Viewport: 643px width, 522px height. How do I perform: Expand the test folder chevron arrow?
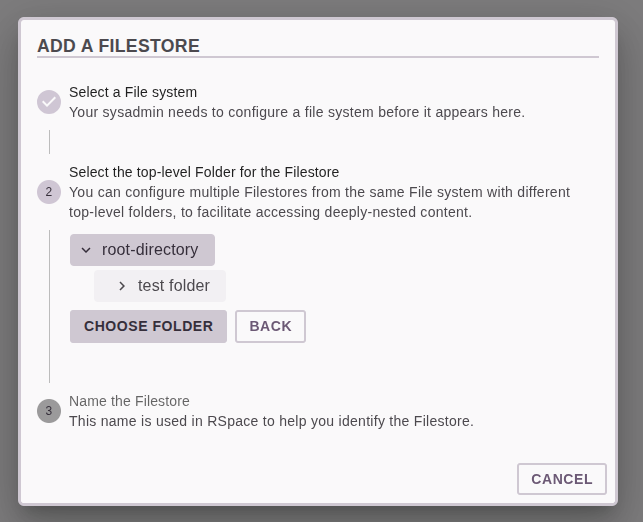[x=122, y=286]
